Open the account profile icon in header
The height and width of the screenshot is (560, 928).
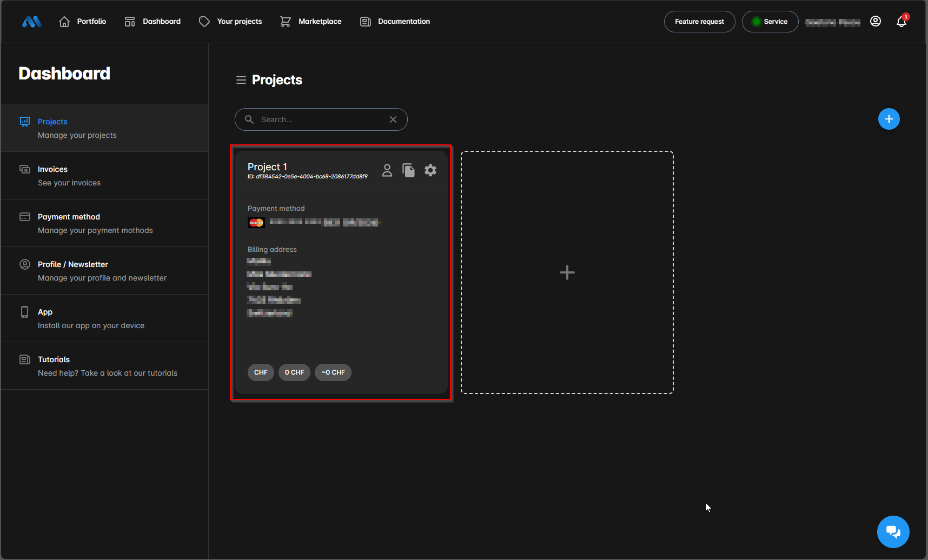click(876, 22)
